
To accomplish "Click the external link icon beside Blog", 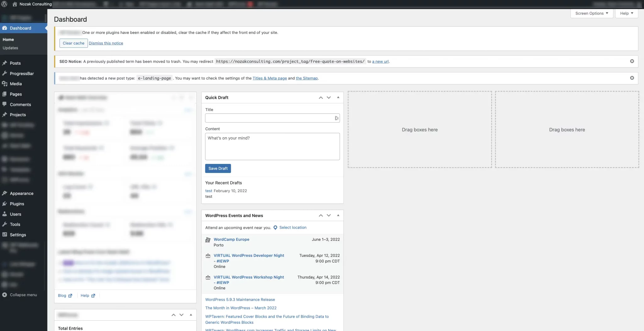I will click(70, 296).
